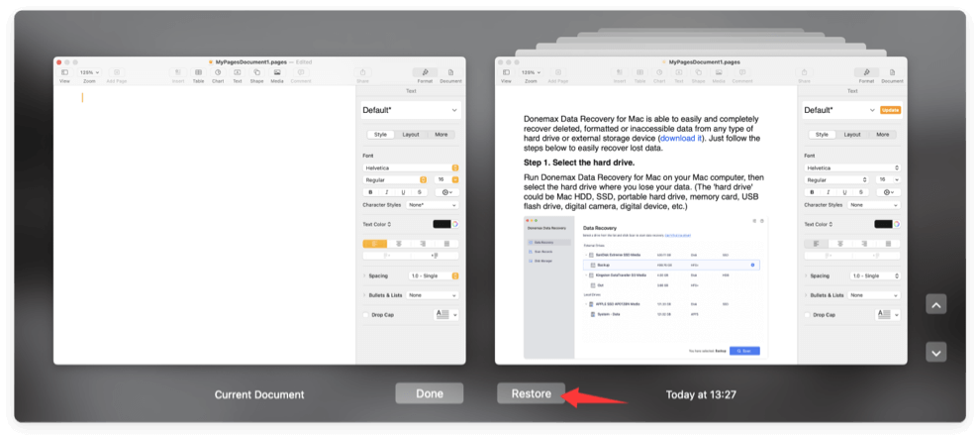The width and height of the screenshot is (980, 439).
Task: Go to next version with the down arrow
Action: (935, 353)
